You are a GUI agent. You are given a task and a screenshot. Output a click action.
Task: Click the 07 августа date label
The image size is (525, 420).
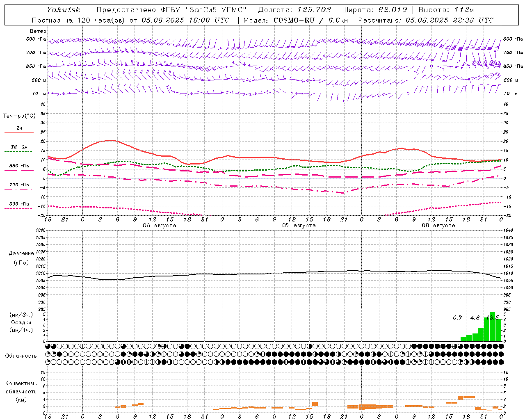[x=299, y=226]
